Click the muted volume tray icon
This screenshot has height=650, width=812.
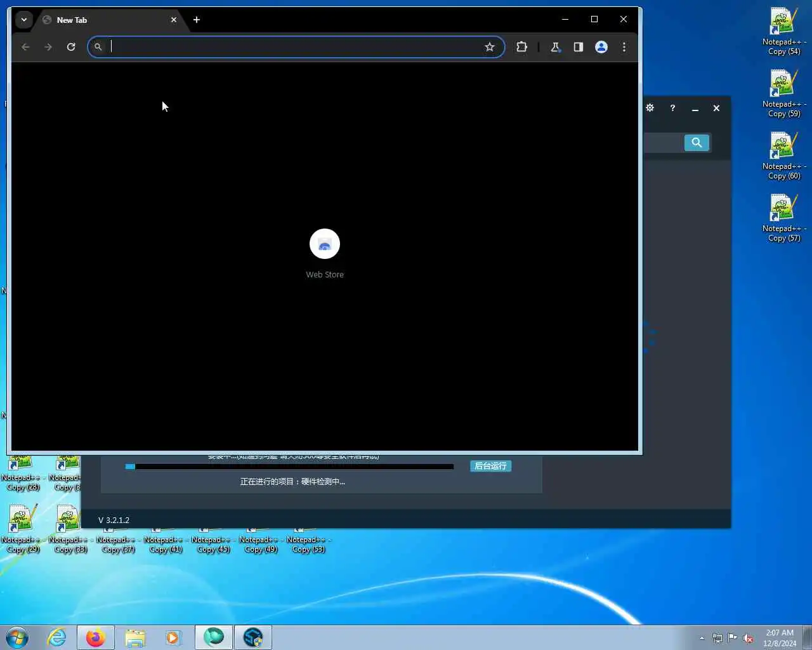point(748,638)
